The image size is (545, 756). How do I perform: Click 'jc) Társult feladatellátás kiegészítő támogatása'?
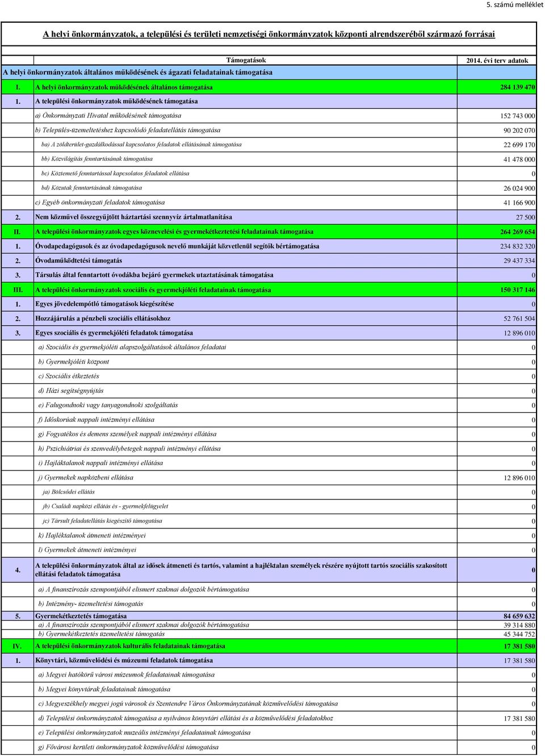coord(102,521)
